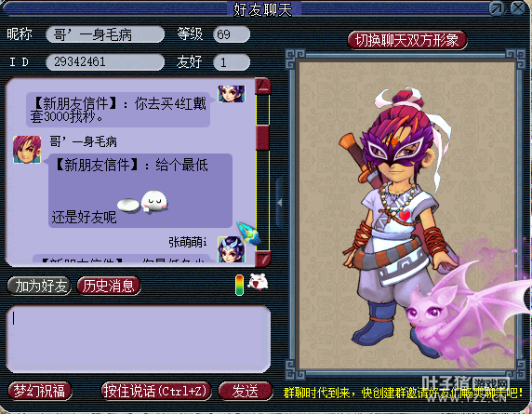Viewport: 532px width, 414px height.
Task: Click the chat scrollbar up arrow
Action: (x=263, y=87)
